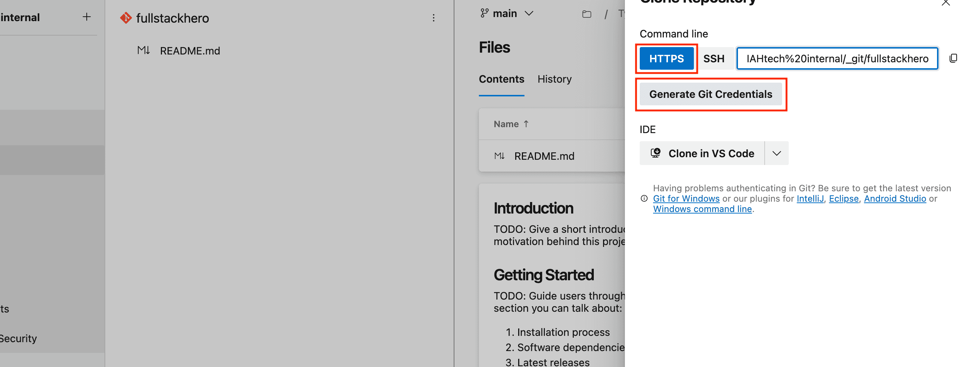
Task: Select HTTPS clone protocol
Action: [666, 59]
